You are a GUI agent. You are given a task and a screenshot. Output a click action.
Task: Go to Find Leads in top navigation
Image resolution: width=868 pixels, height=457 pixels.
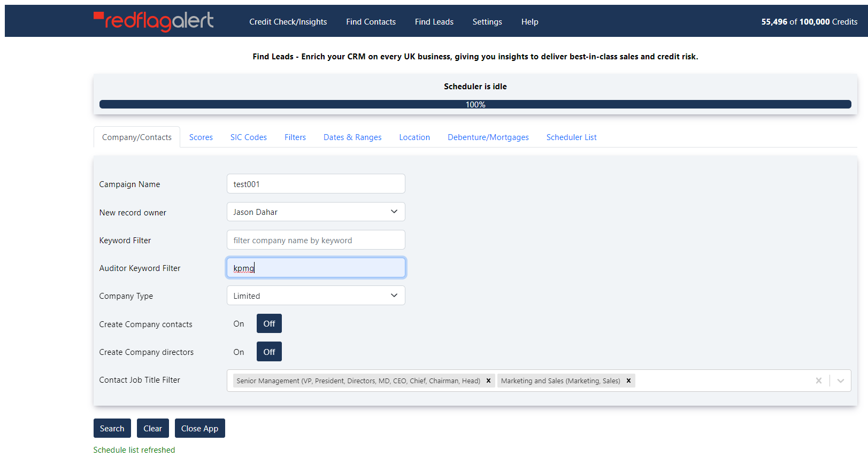tap(434, 21)
